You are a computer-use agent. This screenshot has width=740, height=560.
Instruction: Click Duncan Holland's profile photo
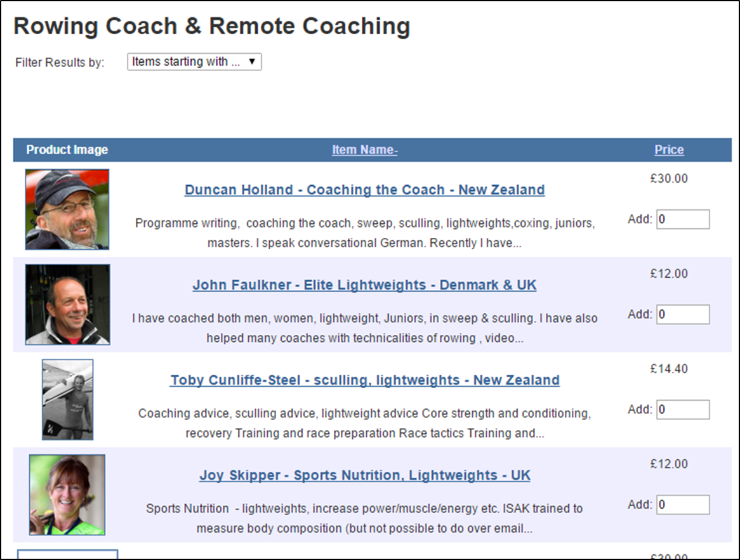point(67,209)
